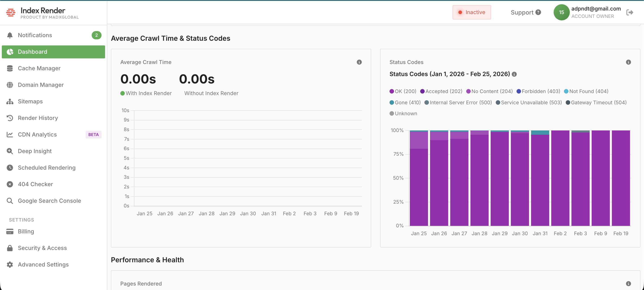Select the 404 Checker icon
The width and height of the screenshot is (644, 290).
(x=9, y=184)
